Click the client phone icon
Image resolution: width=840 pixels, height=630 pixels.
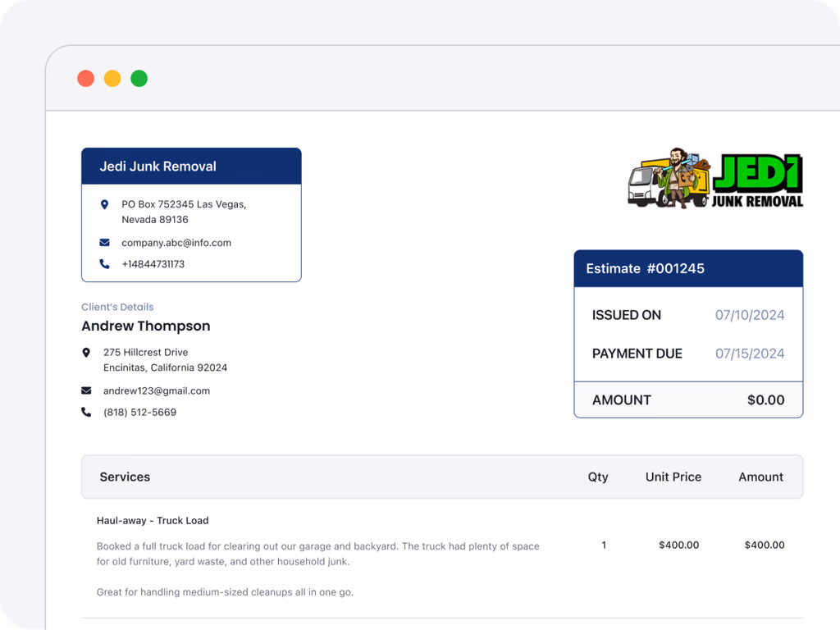[86, 413]
